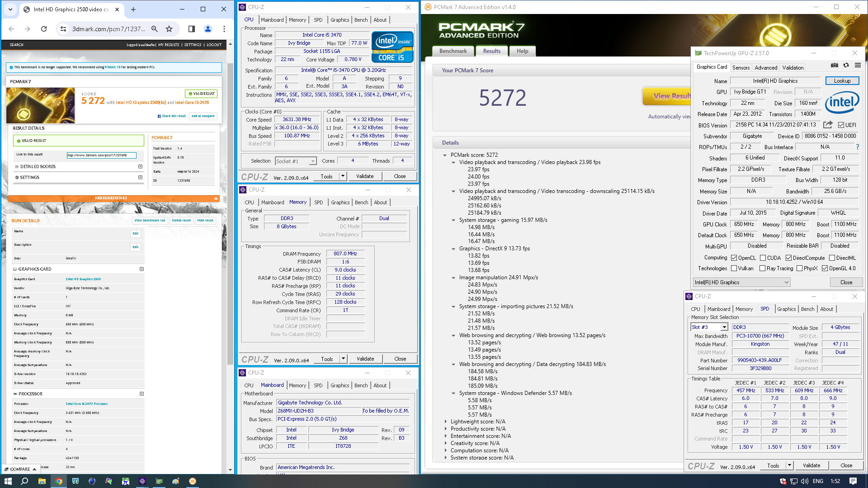Image resolution: width=868 pixels, height=488 pixels.
Task: Click GPU-Z refresh arrows icon
Action: pos(846,66)
